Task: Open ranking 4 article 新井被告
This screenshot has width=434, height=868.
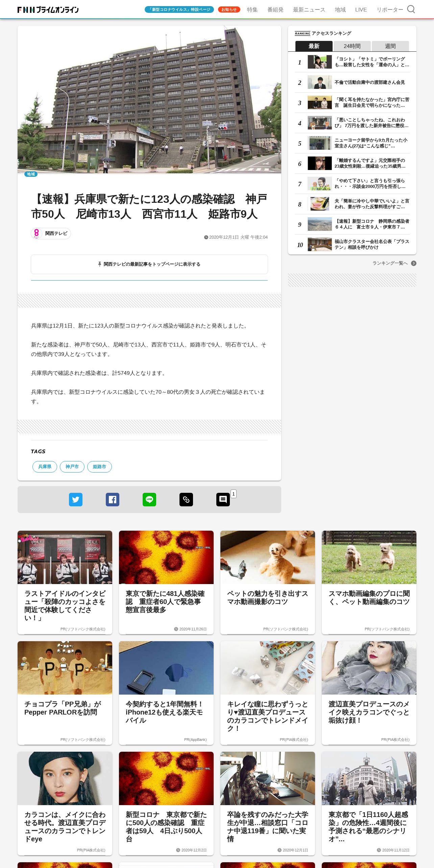Action: (x=352, y=123)
